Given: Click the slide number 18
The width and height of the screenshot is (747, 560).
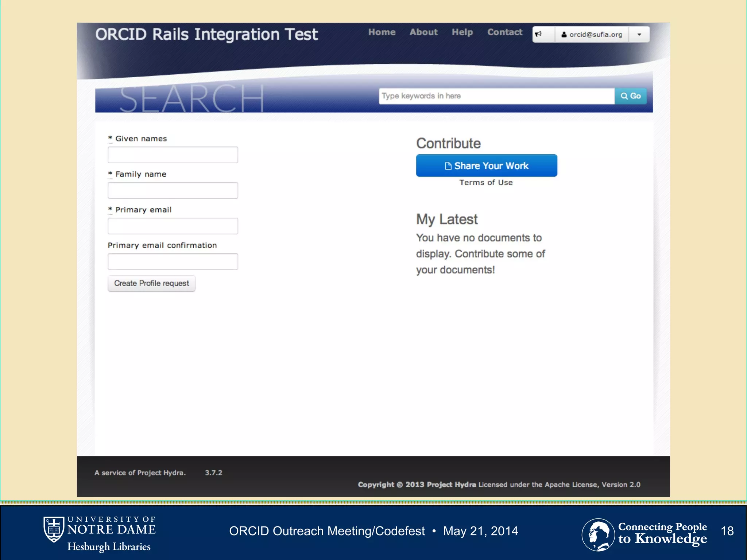Looking at the screenshot, I should (x=727, y=531).
